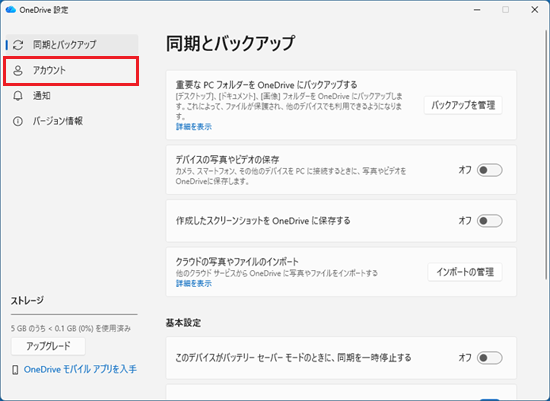Click the OneDrive cloud icon in title bar
The height and width of the screenshot is (401, 550).
coord(11,9)
